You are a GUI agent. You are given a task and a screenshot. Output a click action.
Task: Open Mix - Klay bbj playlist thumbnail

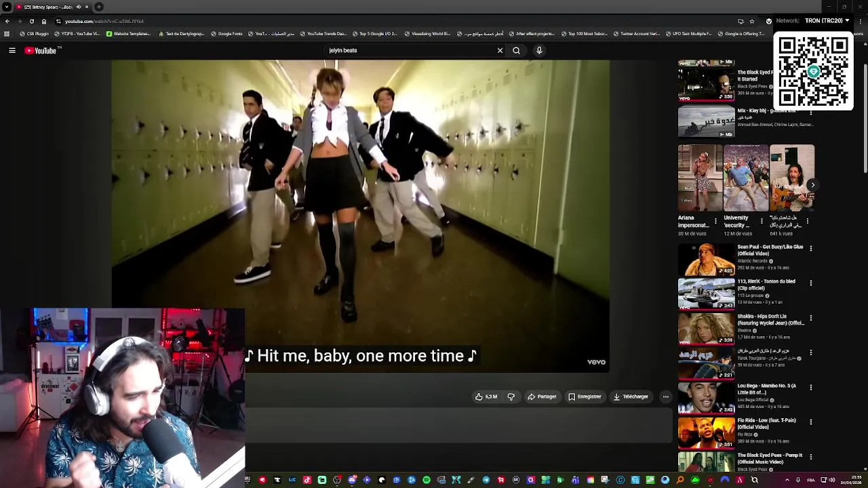point(706,121)
